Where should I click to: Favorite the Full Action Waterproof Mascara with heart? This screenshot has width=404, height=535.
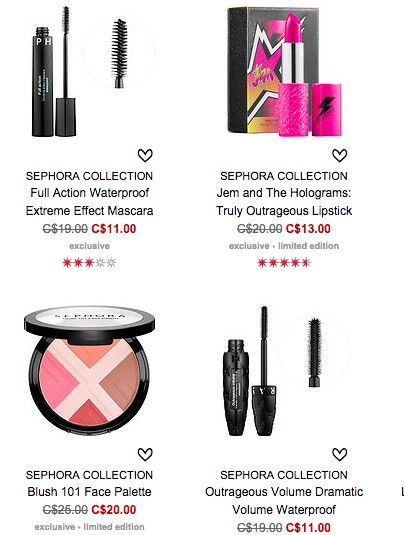pos(145,156)
